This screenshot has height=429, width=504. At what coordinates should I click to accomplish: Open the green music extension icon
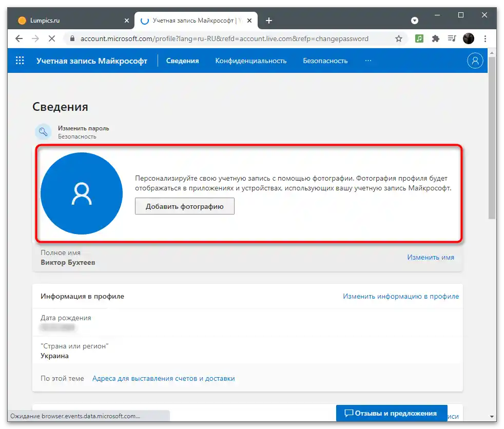(x=419, y=39)
